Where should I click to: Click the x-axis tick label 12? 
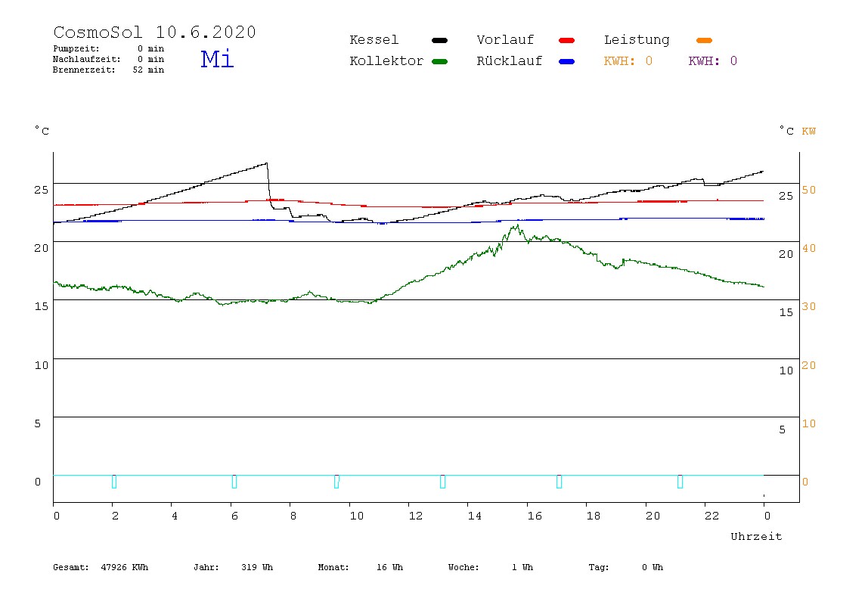click(x=415, y=516)
